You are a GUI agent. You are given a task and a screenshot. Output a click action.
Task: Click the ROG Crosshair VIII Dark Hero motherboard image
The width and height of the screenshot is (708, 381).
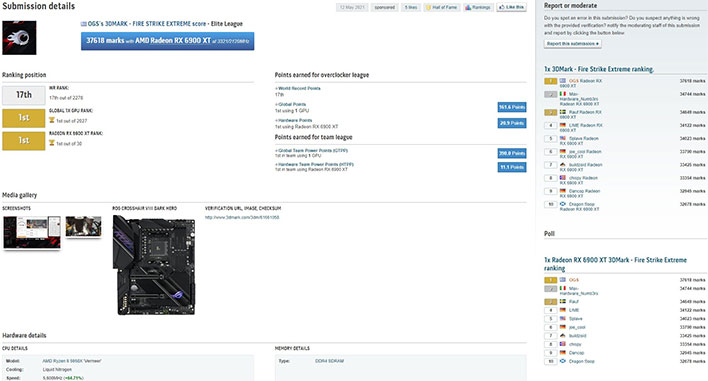[154, 265]
